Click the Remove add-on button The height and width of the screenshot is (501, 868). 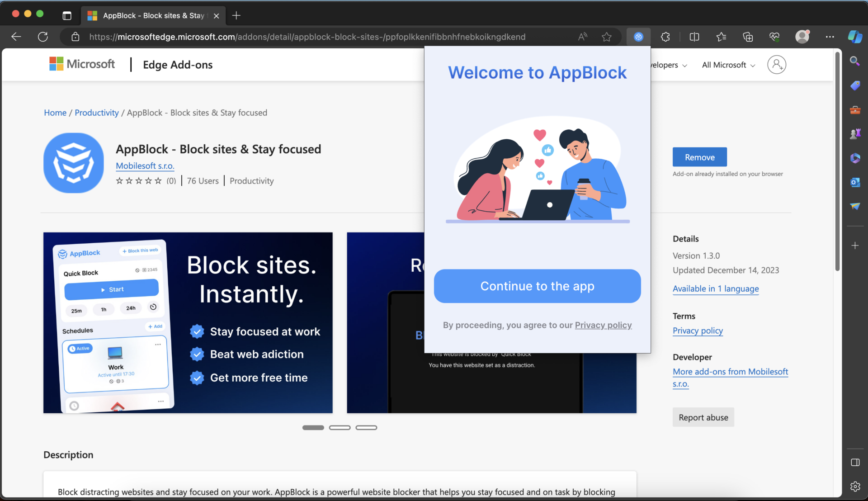click(x=699, y=157)
